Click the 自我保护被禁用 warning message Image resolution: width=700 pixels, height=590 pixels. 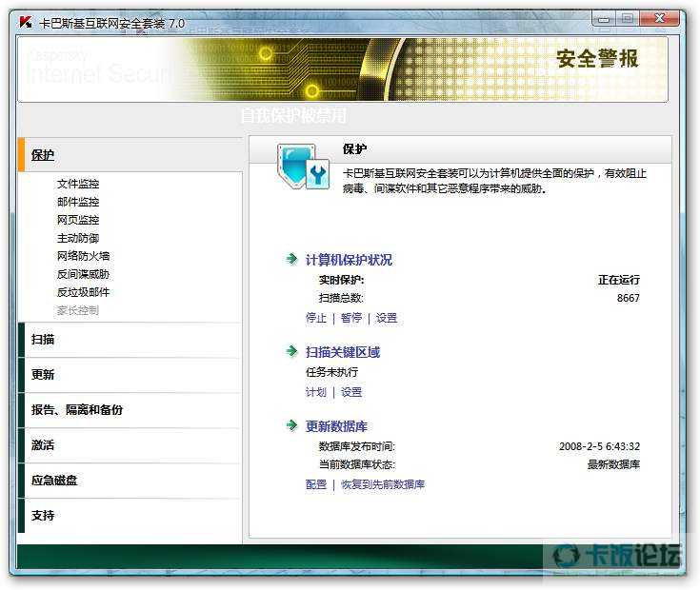click(293, 115)
